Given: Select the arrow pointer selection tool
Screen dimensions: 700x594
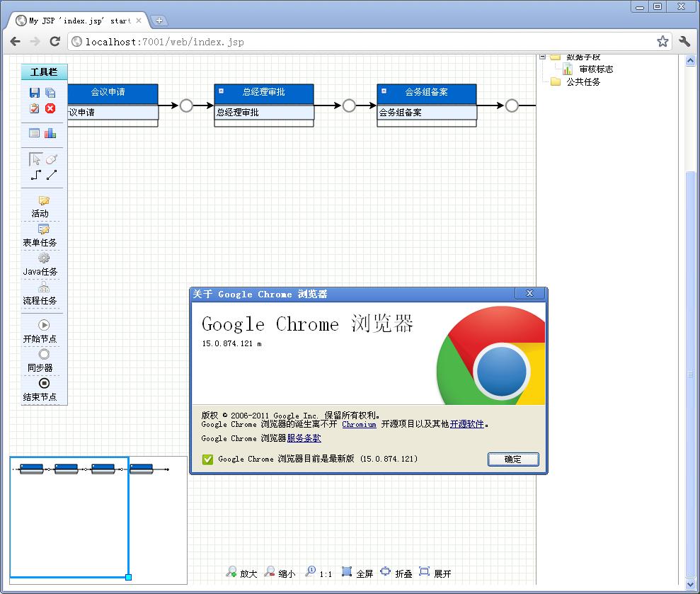Looking at the screenshot, I should click(35, 159).
